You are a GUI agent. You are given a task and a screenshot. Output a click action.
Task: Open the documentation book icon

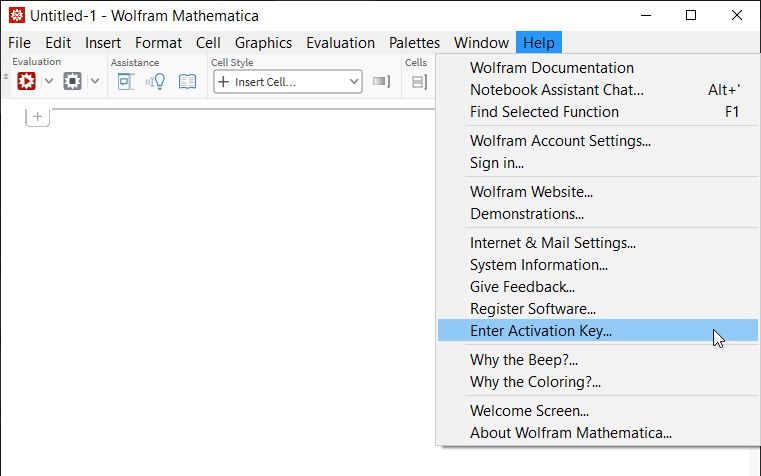[187, 82]
